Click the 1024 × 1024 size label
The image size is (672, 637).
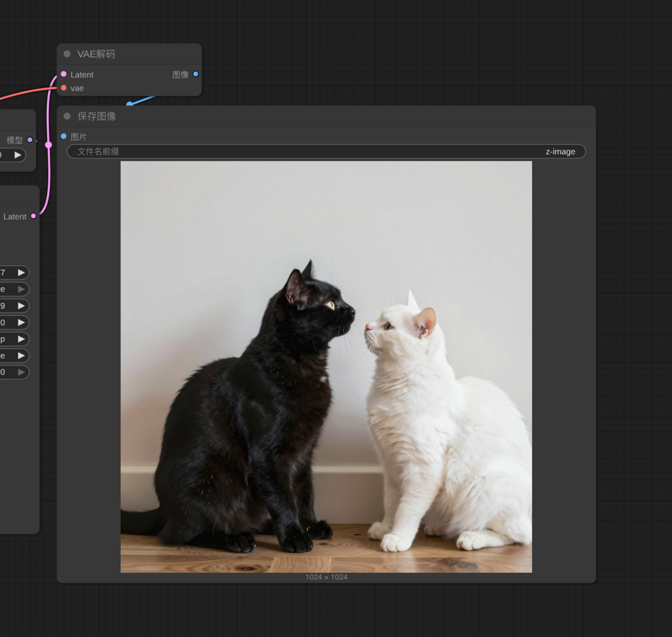click(326, 577)
